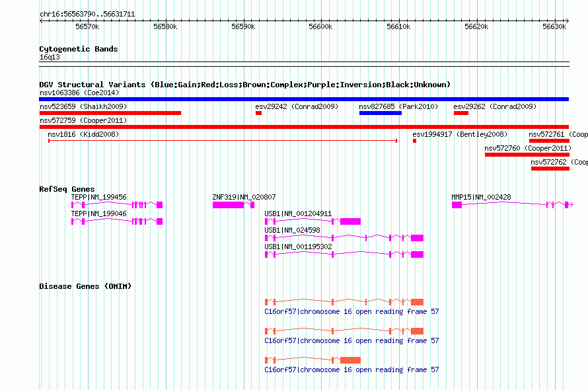This screenshot has width=588, height=390.
Task: Click the nsv1816 (Kidd2008) label
Action: click(83, 134)
